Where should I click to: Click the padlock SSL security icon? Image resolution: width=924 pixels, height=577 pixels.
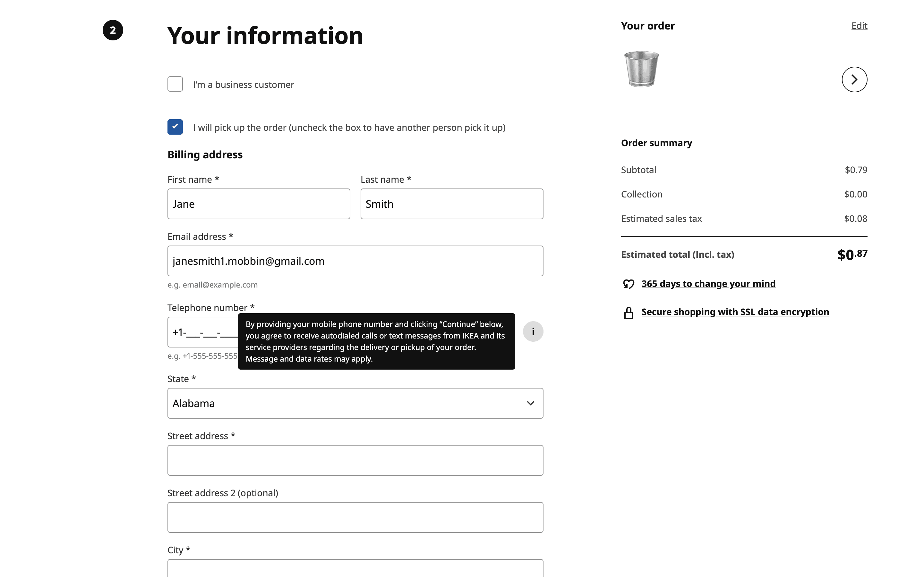(629, 313)
